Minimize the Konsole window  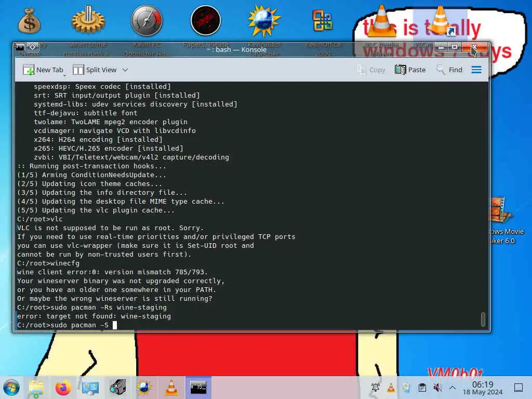[x=441, y=47]
